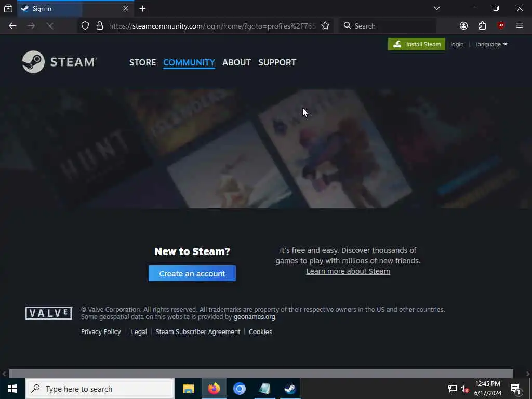Open Steam from the taskbar
Image resolution: width=532 pixels, height=399 pixels.
pyautogui.click(x=290, y=389)
